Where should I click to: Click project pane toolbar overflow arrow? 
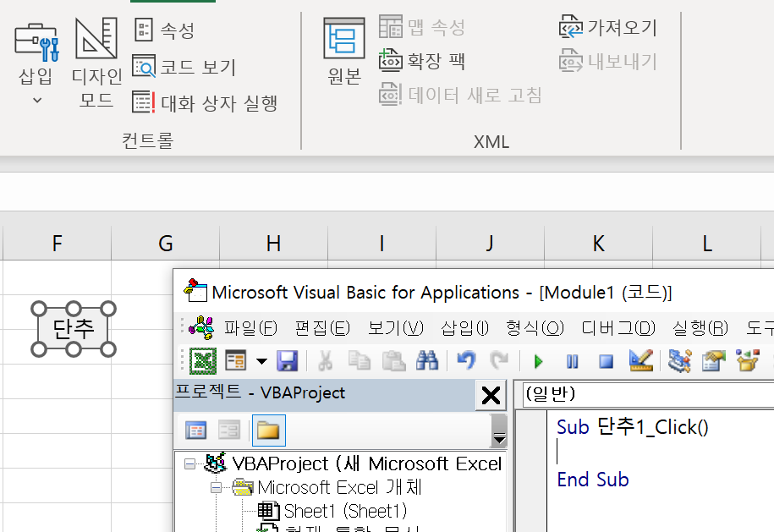pyautogui.click(x=499, y=431)
